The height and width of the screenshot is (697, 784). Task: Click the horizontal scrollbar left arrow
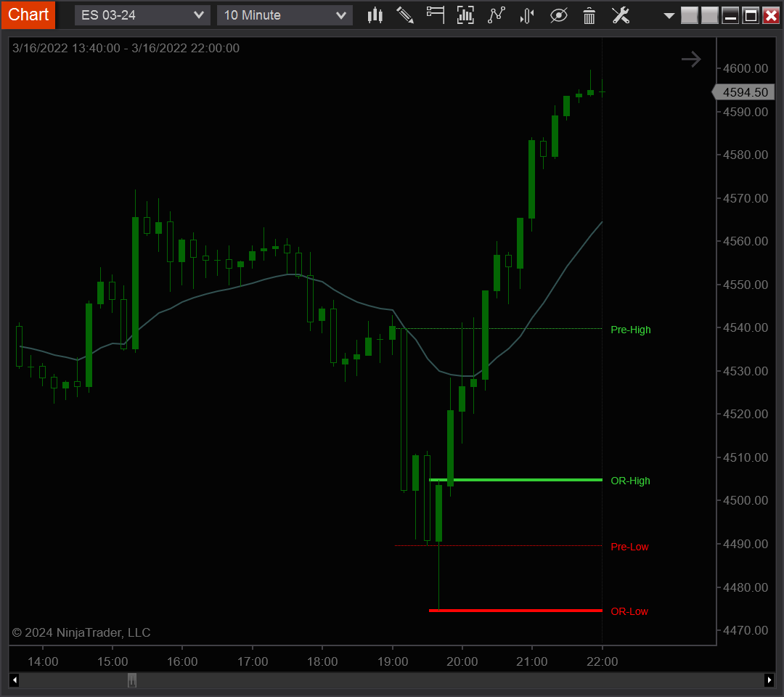[x=15, y=680]
